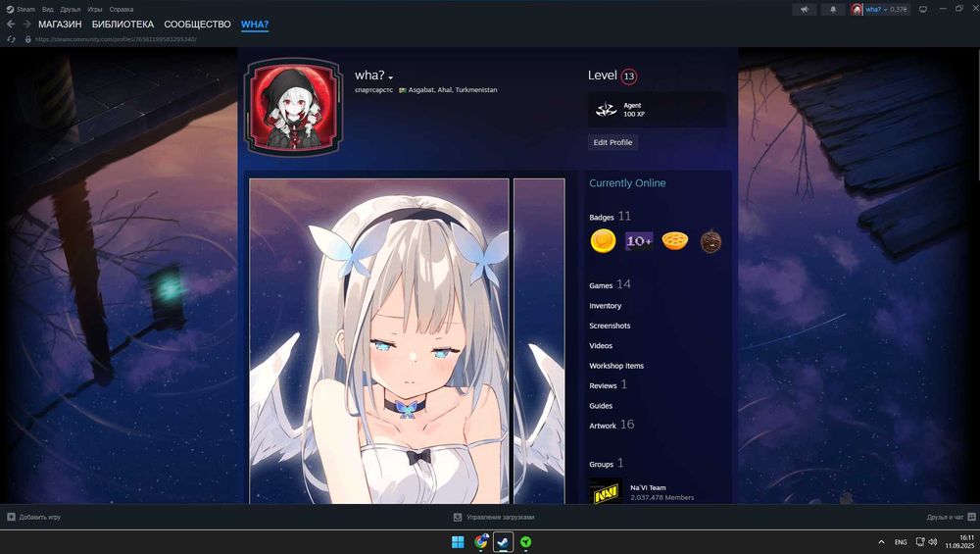Select the WHA? profile tab
Viewport: 980px width, 554px height.
[255, 25]
